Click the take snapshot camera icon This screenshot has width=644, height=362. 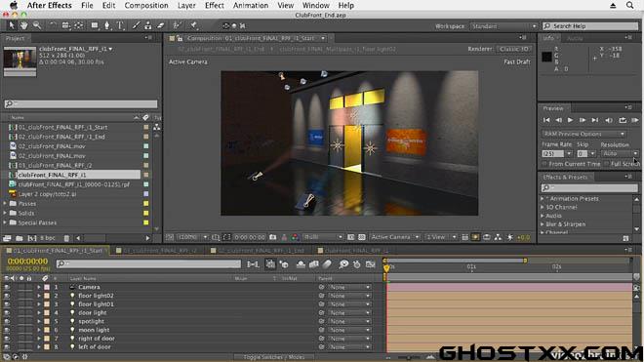(x=272, y=237)
